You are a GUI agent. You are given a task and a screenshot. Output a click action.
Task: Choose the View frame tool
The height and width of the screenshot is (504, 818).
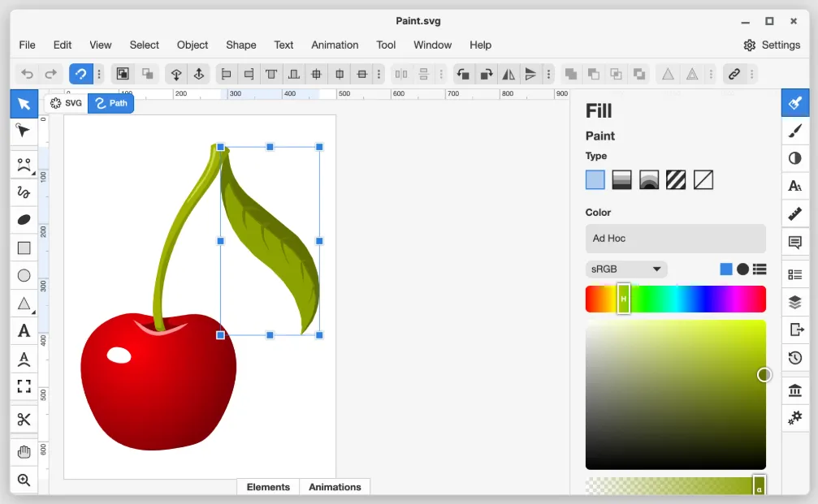24,386
